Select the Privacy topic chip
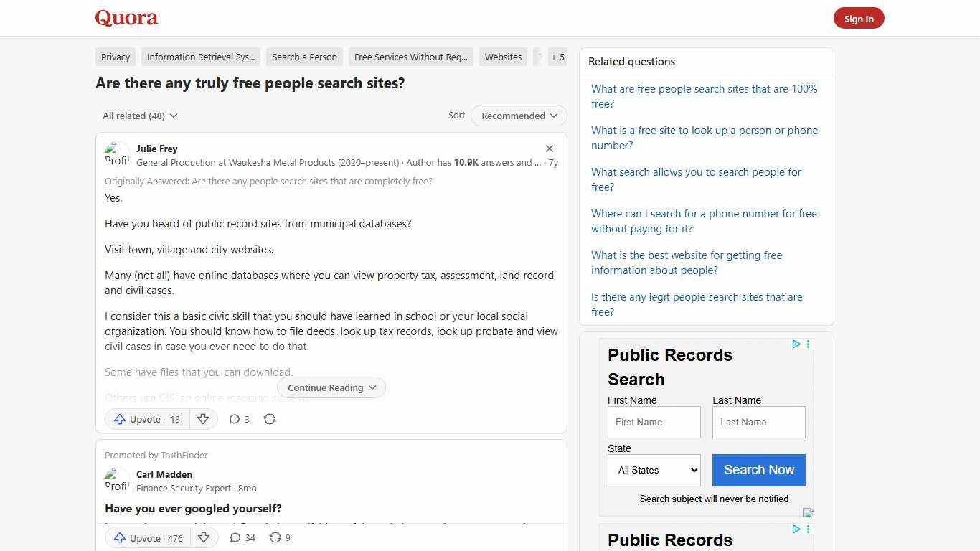 point(115,57)
